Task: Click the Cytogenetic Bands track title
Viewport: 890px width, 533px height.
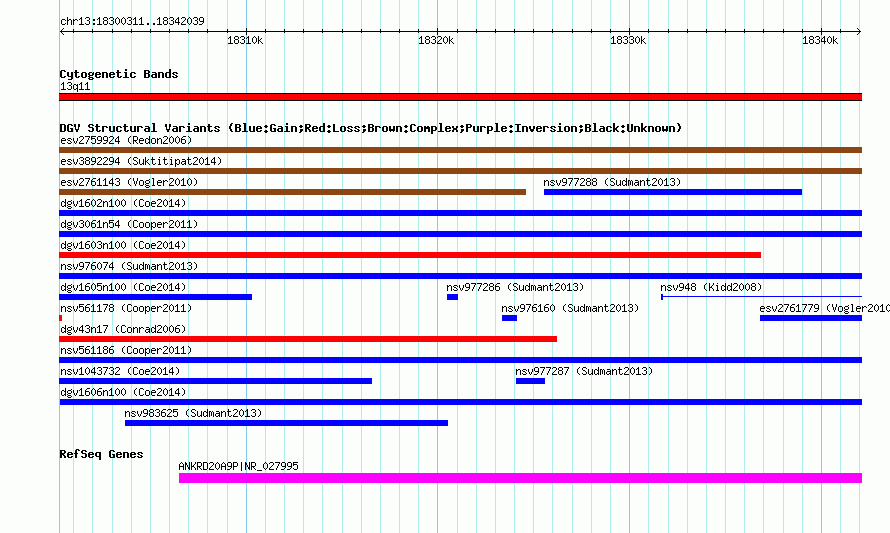Action: coord(119,74)
